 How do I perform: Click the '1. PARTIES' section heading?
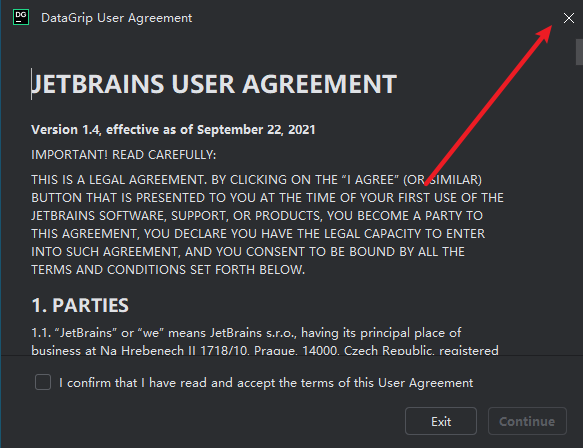coord(80,305)
